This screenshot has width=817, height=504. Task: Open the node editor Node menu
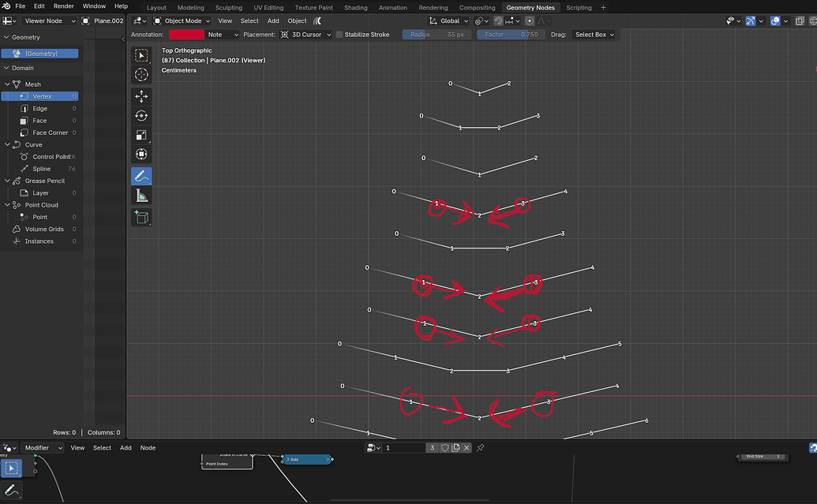[148, 448]
